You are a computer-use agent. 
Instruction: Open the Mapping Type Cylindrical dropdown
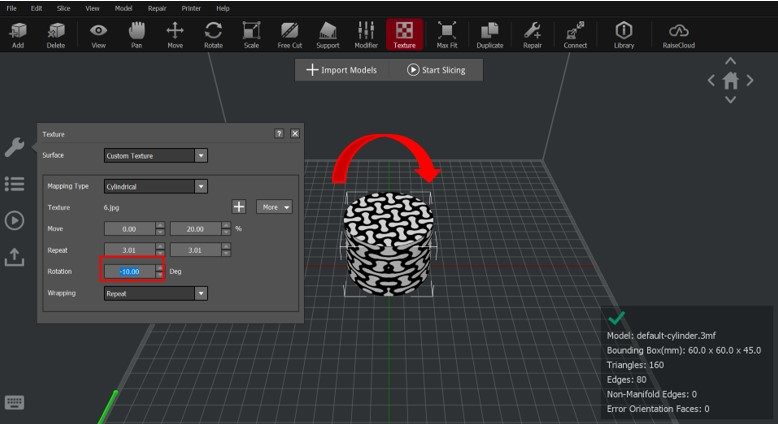156,186
